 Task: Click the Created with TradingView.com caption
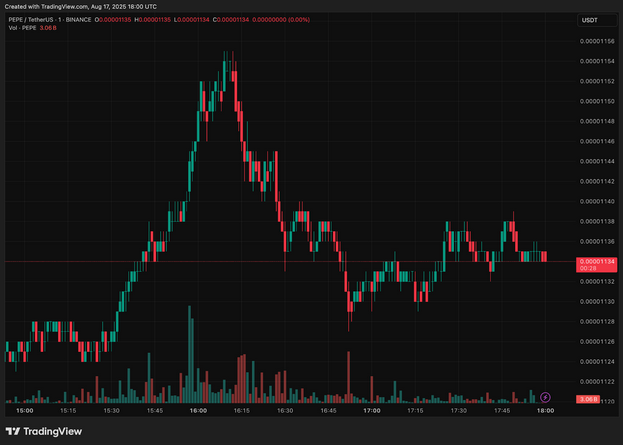tap(81, 7)
